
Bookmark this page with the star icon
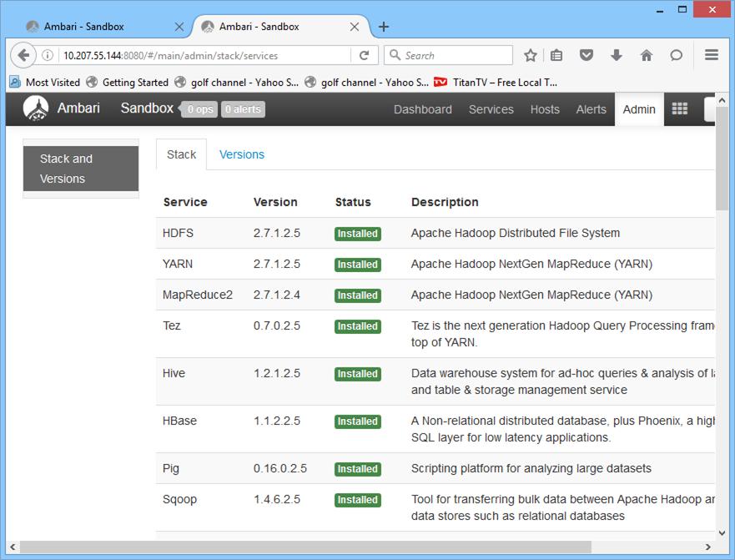(x=531, y=55)
